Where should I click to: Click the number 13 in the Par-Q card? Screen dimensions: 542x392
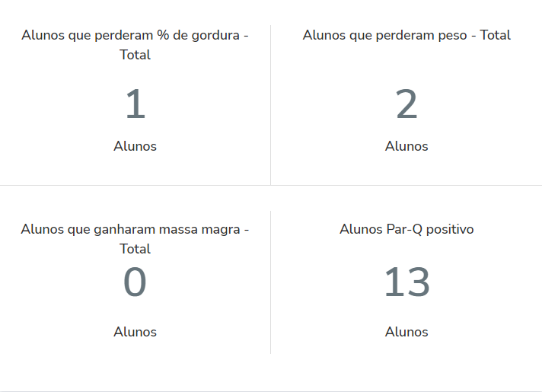[x=406, y=282]
